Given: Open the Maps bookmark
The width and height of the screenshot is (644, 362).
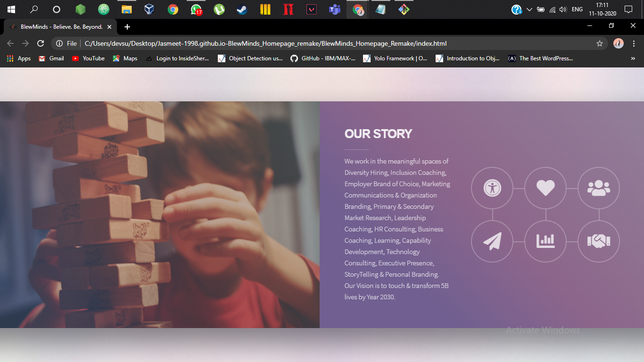Looking at the screenshot, I should 125,58.
